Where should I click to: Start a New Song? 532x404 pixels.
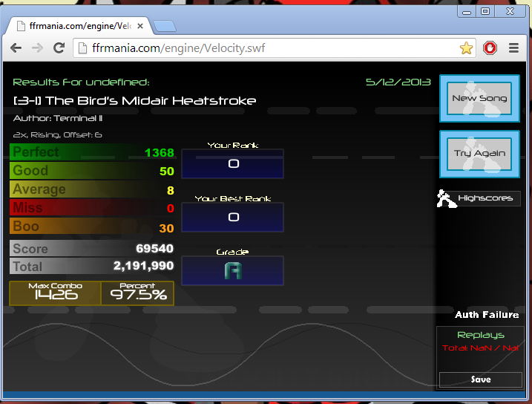tap(479, 99)
